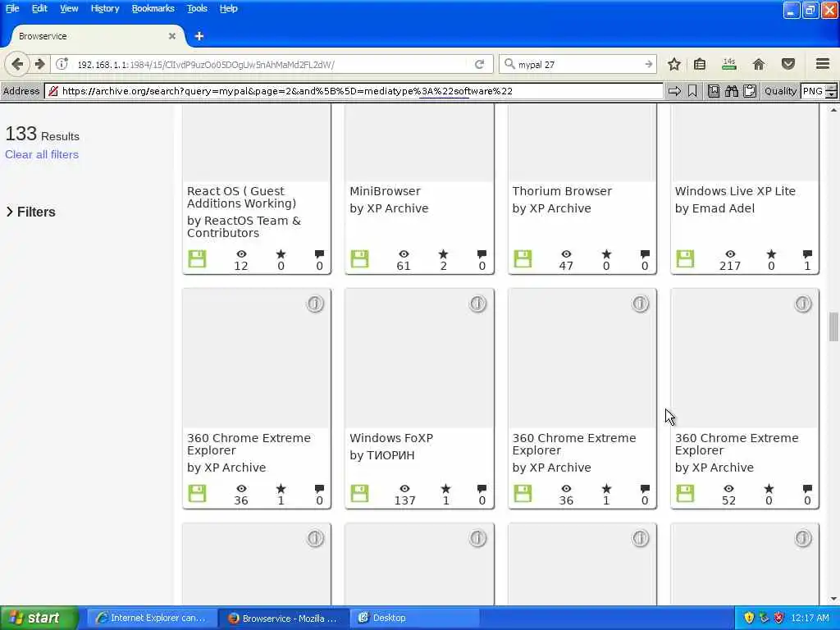Image resolution: width=840 pixels, height=630 pixels.
Task: Click by ТИОРИН creator text
Action: point(382,455)
